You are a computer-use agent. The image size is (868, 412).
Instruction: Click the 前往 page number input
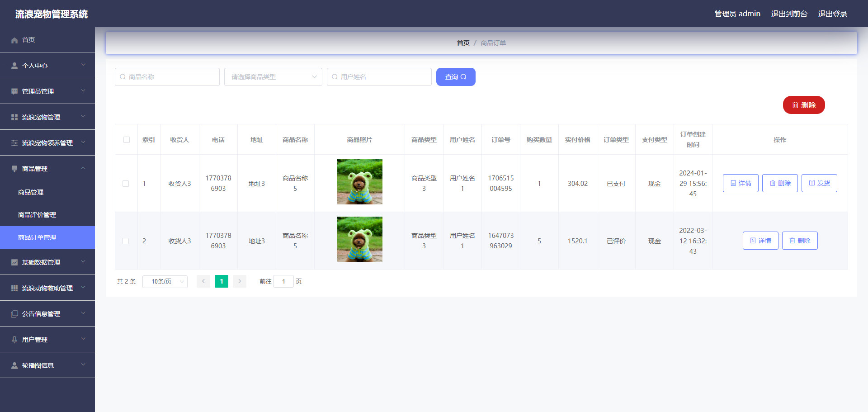[x=283, y=281]
